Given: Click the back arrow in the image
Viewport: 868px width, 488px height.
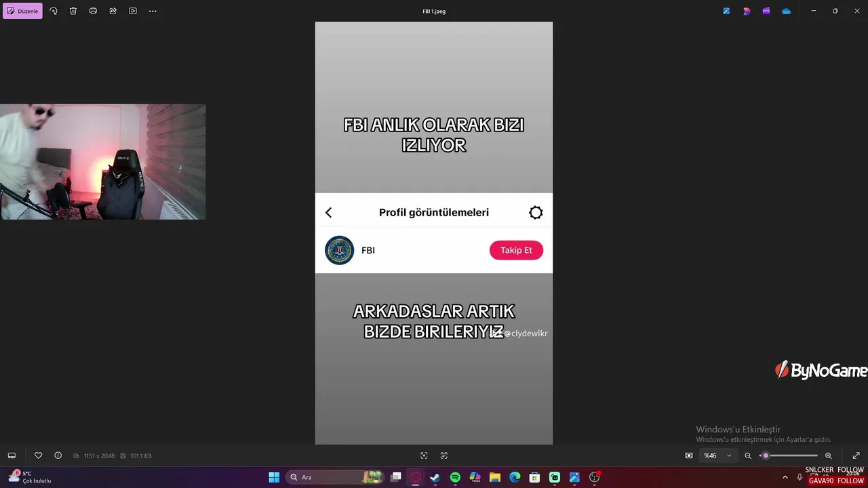Looking at the screenshot, I should [x=329, y=213].
